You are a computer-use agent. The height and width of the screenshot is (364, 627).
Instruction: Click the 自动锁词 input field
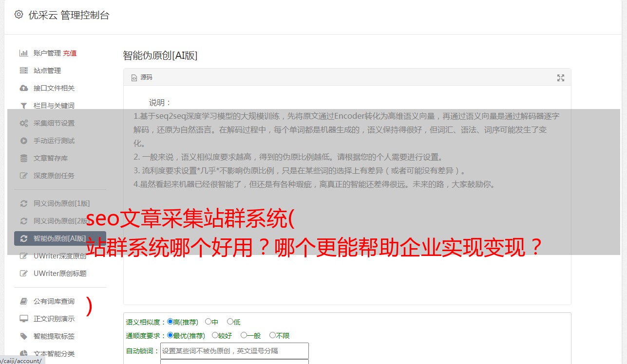tap(234, 351)
